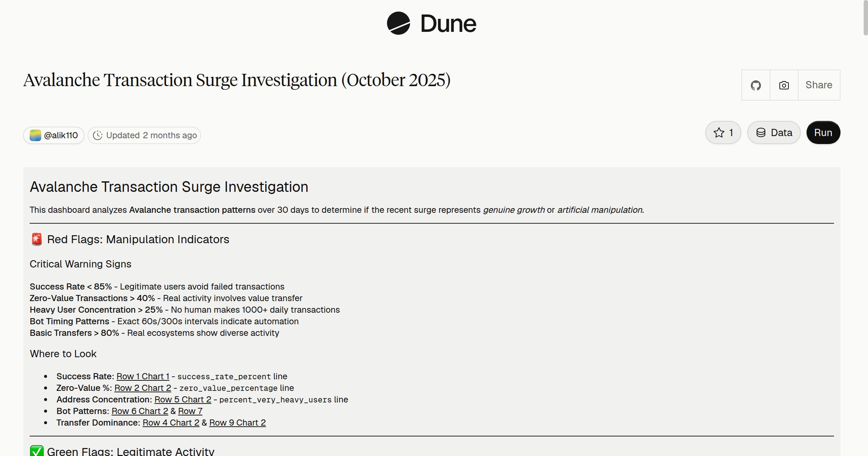Click the clock icon beside Updated

click(x=98, y=135)
